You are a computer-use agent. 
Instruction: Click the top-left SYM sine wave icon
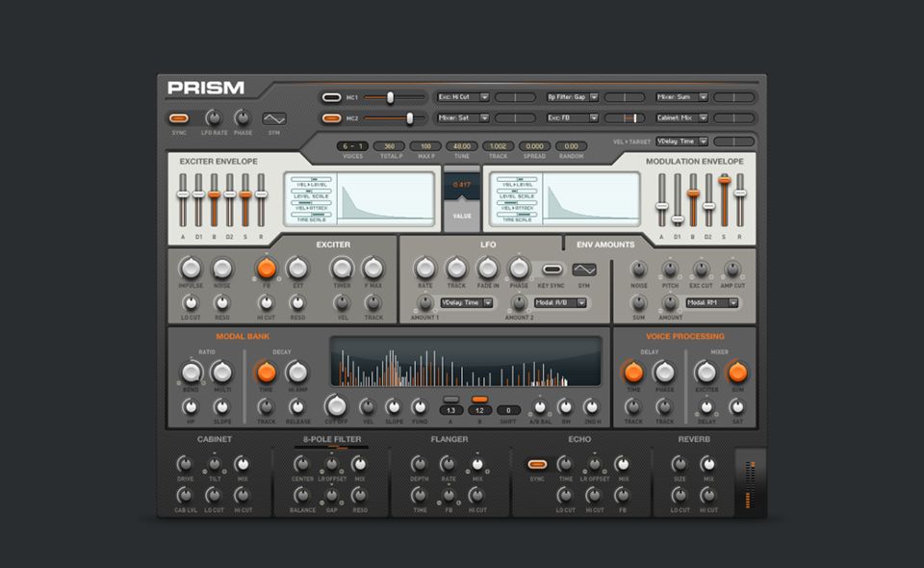coord(274,118)
